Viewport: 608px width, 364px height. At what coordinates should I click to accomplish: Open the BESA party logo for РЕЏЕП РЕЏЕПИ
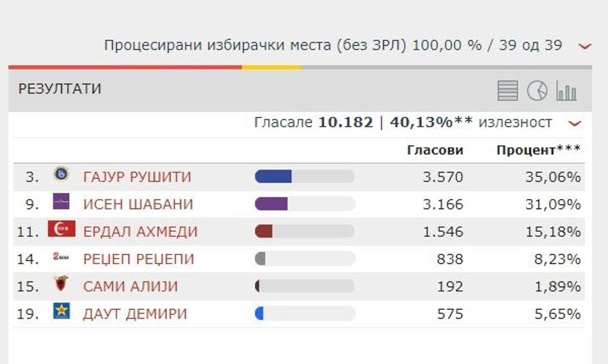click(61, 259)
